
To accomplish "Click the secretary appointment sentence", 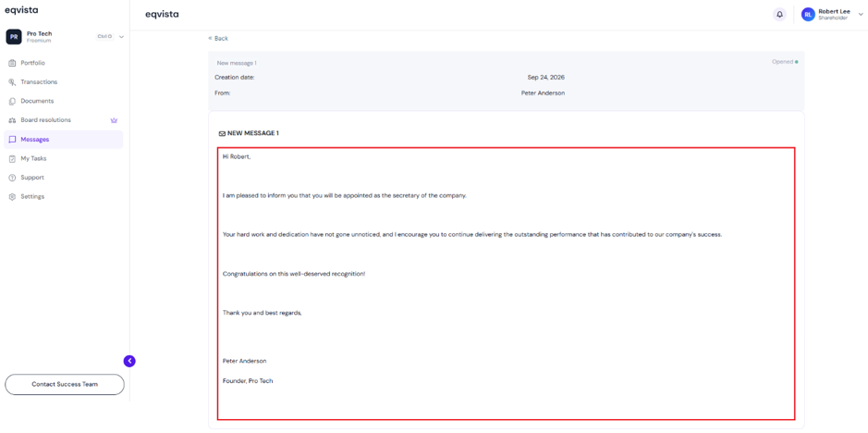I will pyautogui.click(x=345, y=196).
